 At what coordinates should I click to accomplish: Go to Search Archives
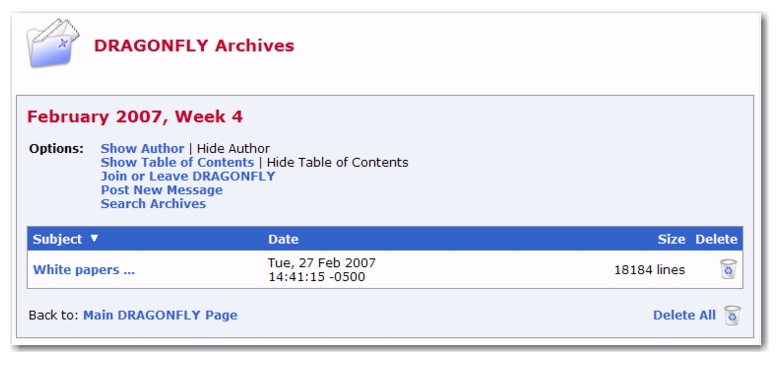(153, 204)
